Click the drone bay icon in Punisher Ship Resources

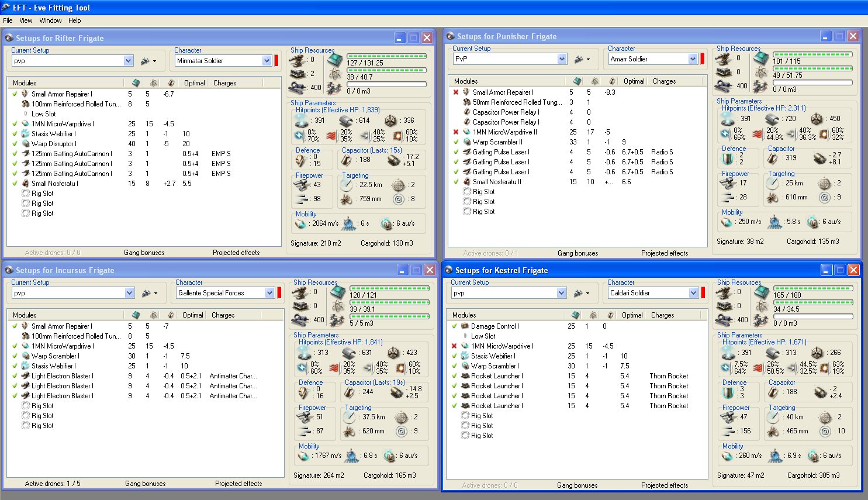[x=760, y=88]
